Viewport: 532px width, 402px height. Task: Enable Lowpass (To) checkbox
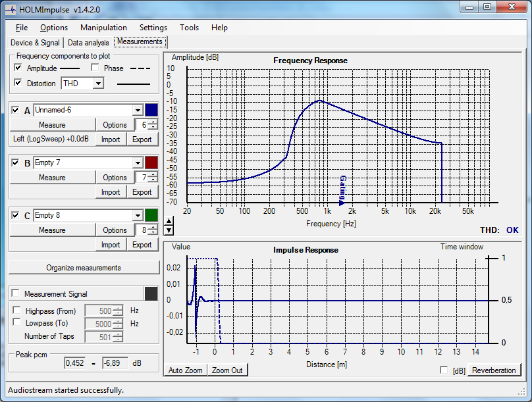(x=16, y=322)
